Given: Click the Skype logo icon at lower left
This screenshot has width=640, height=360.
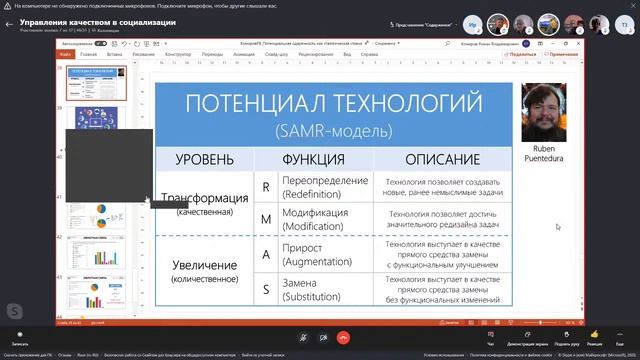Looking at the screenshot, I should pyautogui.click(x=15, y=311).
